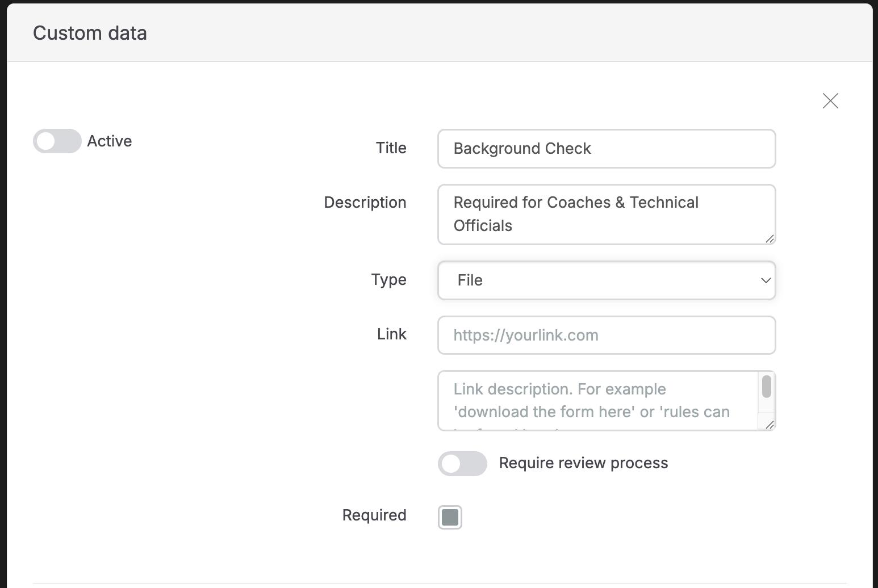
Task: Click the Description field label
Action: point(365,203)
